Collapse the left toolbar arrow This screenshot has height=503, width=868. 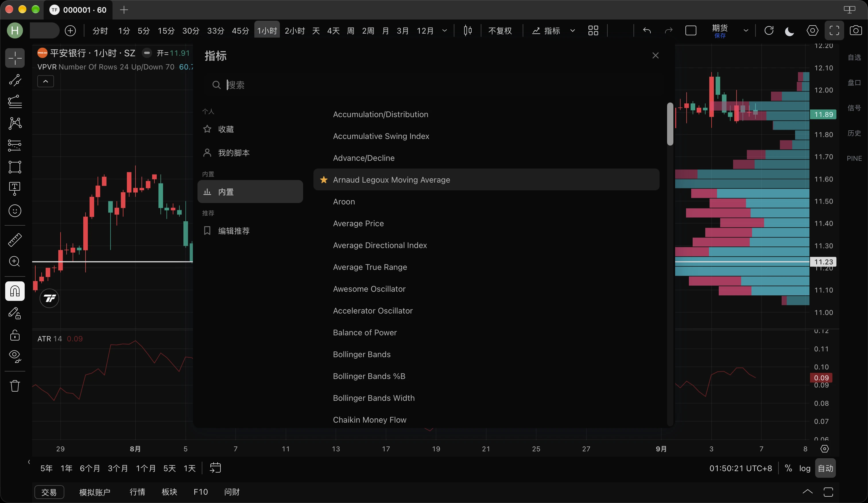click(x=29, y=462)
